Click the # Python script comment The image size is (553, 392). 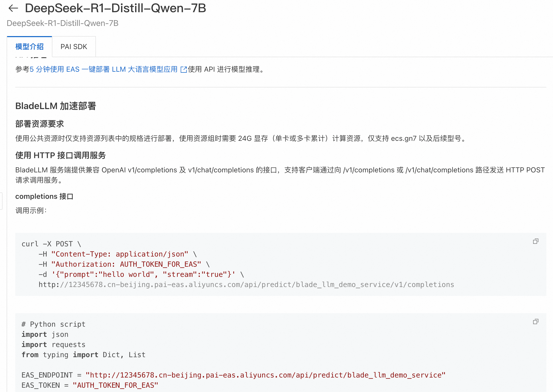pos(53,324)
